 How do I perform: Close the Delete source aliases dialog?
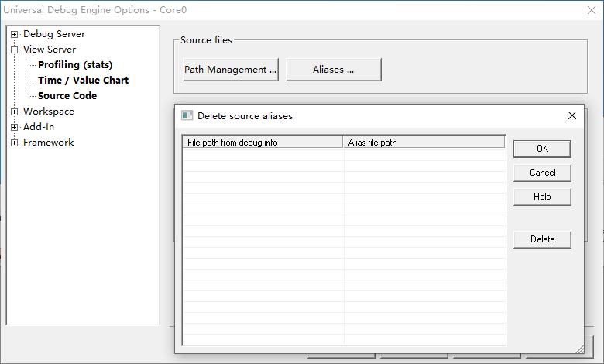(572, 115)
